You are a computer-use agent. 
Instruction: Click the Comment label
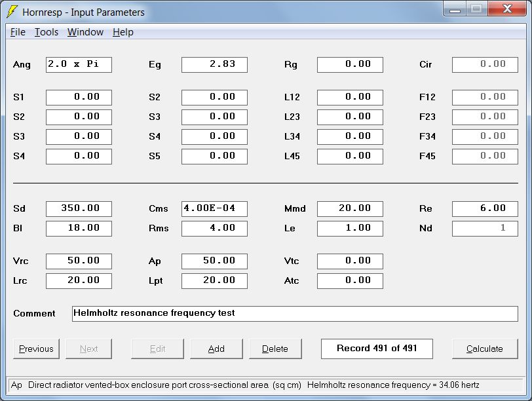(34, 313)
